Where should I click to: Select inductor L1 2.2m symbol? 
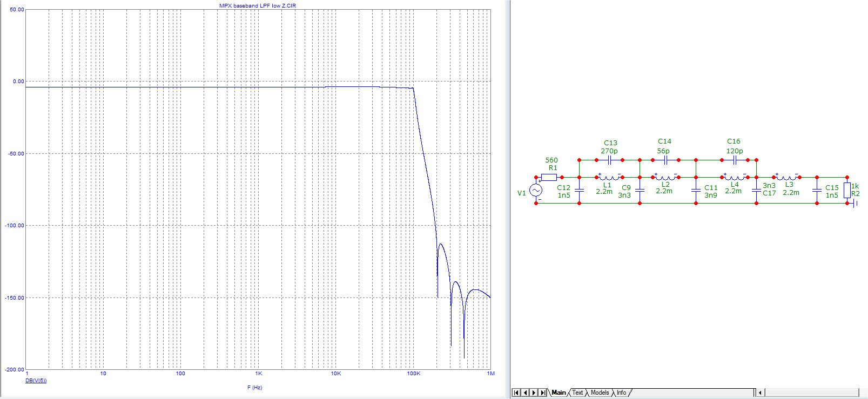(x=609, y=177)
